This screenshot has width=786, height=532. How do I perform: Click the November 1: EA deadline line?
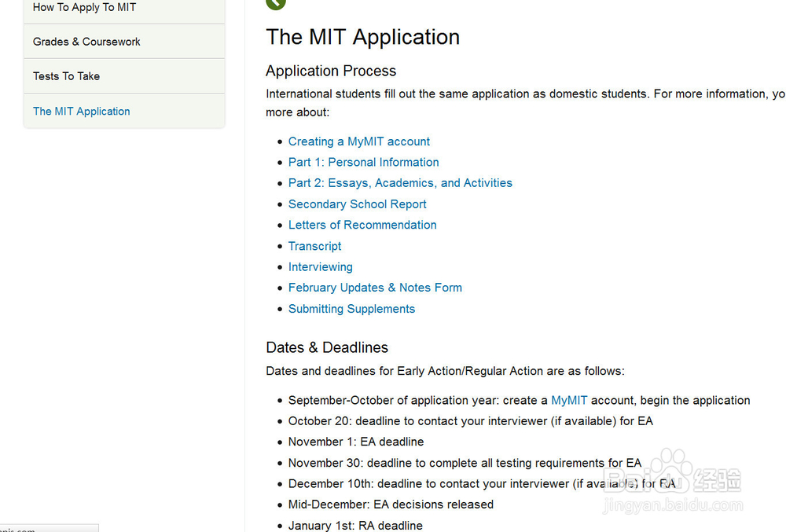point(356,442)
